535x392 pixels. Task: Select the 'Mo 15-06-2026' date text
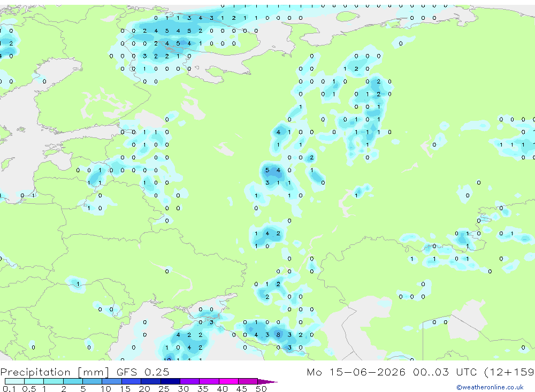(x=356, y=372)
